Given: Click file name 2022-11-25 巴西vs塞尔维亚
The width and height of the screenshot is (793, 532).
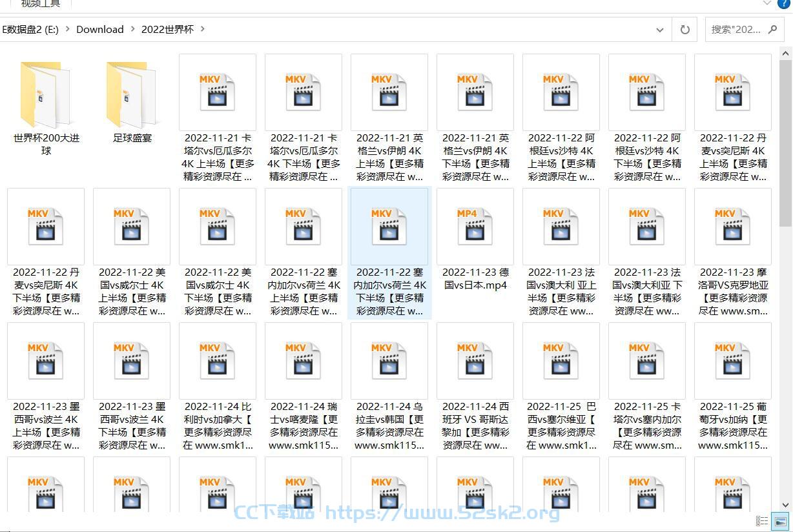Looking at the screenshot, I should pyautogui.click(x=561, y=425).
